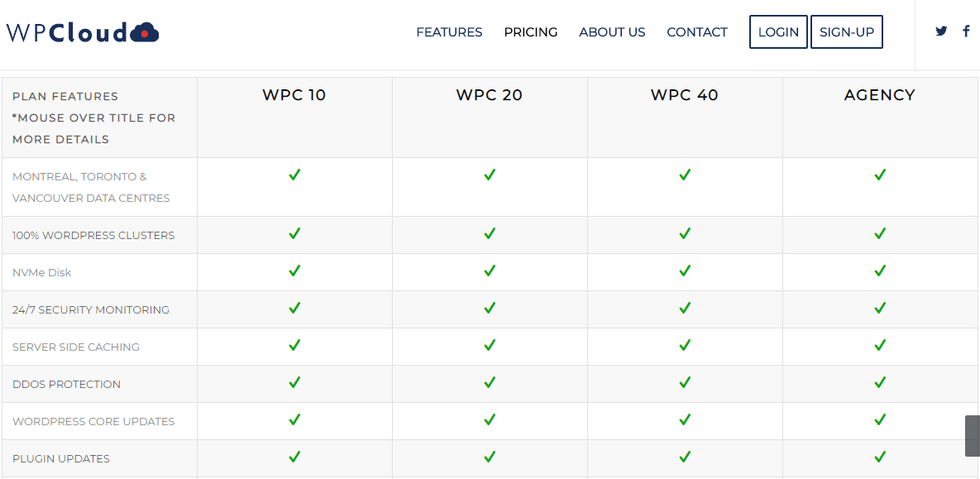This screenshot has width=980, height=479.
Task: Click Agency checkmark for WordPress Core Updates
Action: click(880, 419)
